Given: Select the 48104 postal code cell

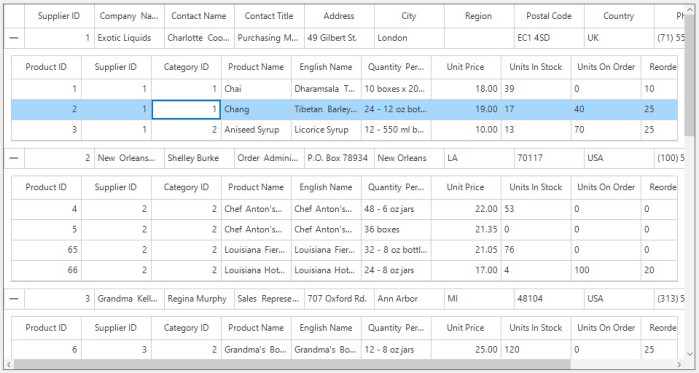Looking at the screenshot, I should [x=549, y=299].
